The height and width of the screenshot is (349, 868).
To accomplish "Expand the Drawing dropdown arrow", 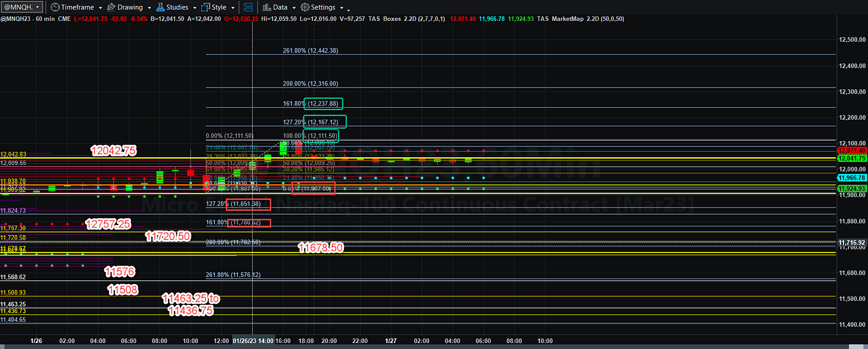I will (x=148, y=8).
